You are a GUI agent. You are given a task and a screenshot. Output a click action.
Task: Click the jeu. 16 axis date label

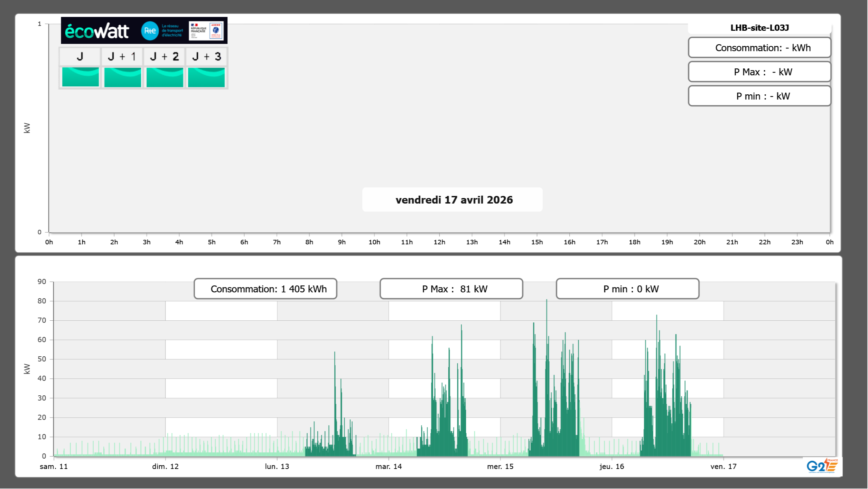pos(612,467)
